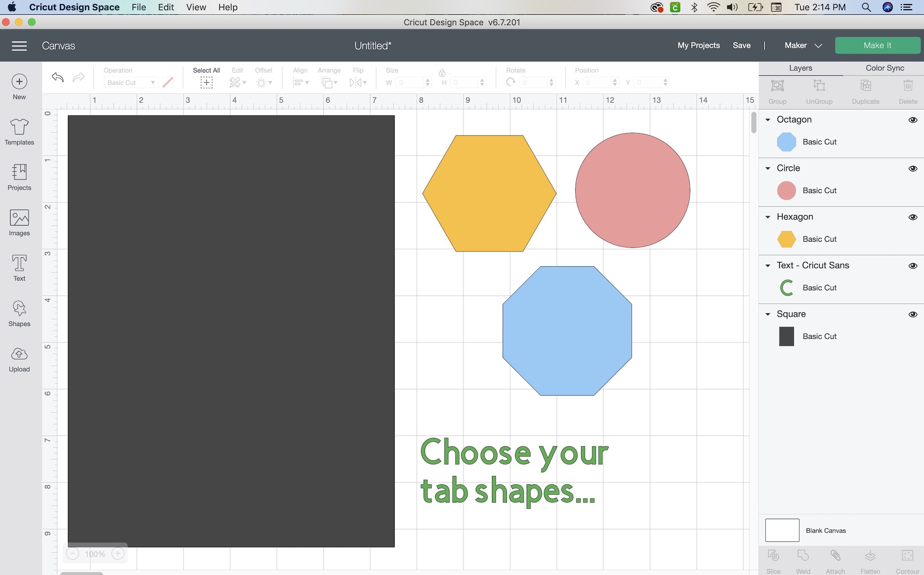Image resolution: width=924 pixels, height=575 pixels.
Task: Hide the Octagon layer
Action: coord(913,120)
